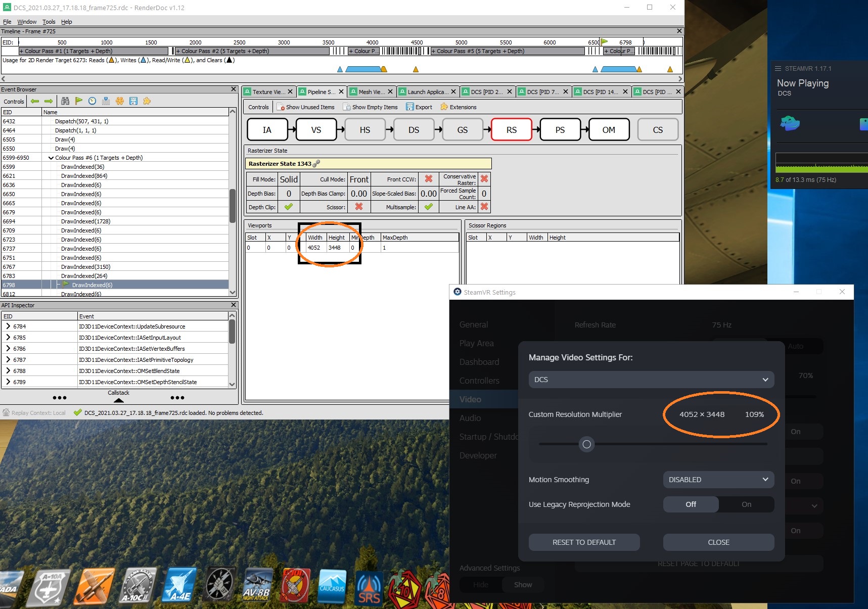Toggle Show Unused Items in pipeline state
Image resolution: width=868 pixels, height=609 pixels.
(x=305, y=107)
